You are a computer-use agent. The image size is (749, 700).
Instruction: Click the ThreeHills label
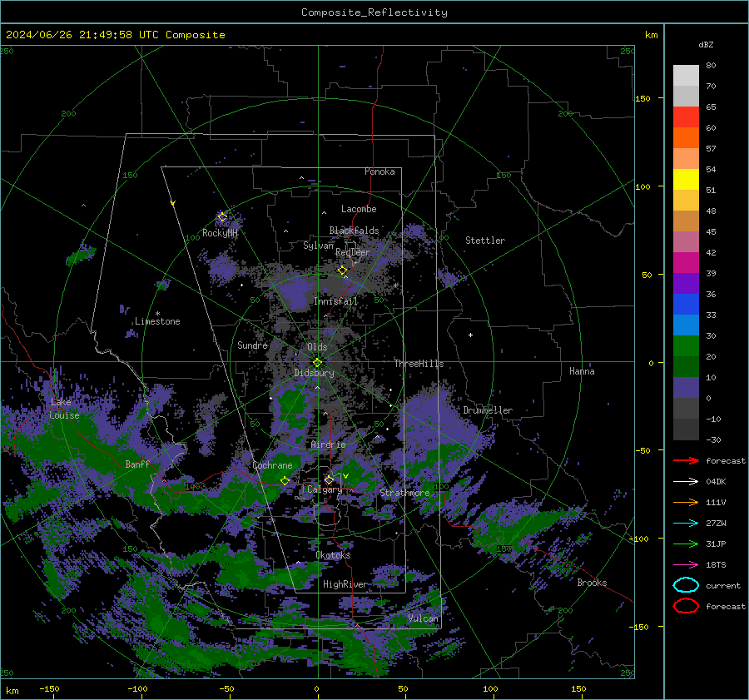pyautogui.click(x=419, y=364)
